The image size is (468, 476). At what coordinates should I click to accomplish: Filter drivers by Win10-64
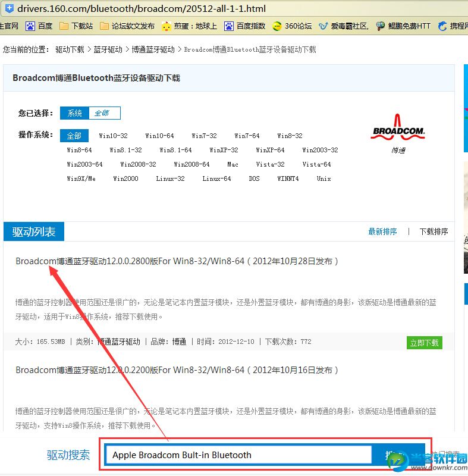[159, 136]
